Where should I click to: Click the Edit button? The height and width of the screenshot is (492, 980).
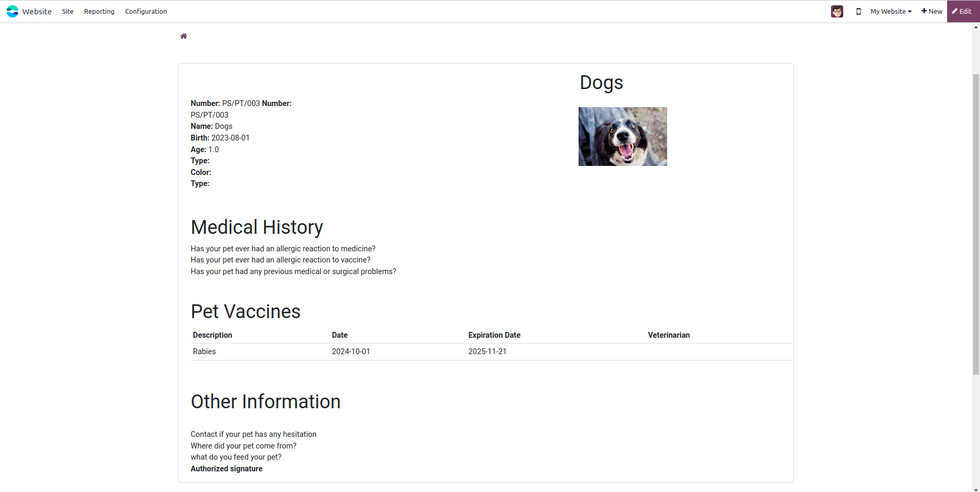[963, 11]
